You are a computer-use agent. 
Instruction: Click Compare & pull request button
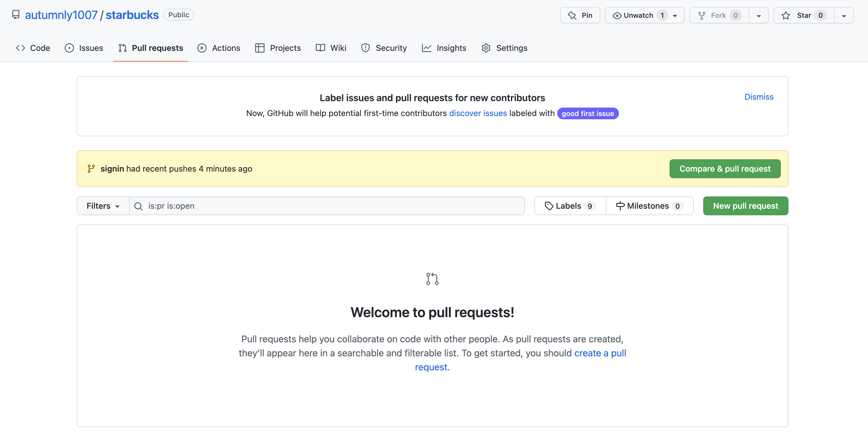725,169
